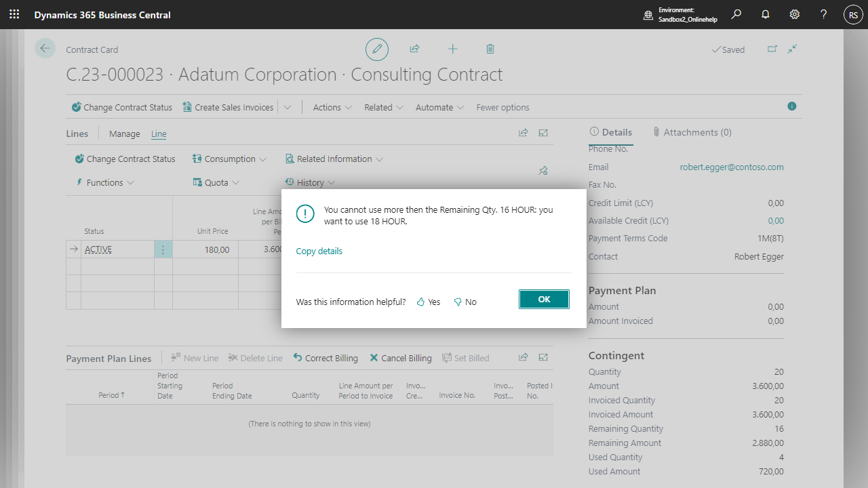Click the Payment Terms Code value 1M(8T)

click(x=769, y=238)
